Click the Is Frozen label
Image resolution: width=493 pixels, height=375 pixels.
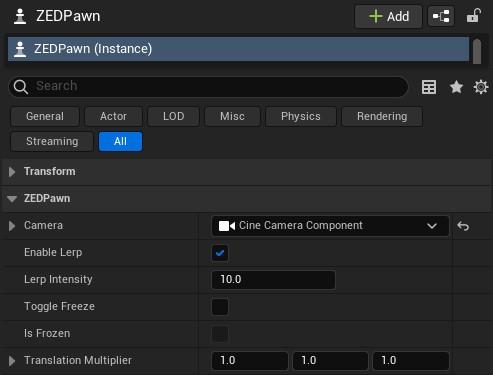47,333
